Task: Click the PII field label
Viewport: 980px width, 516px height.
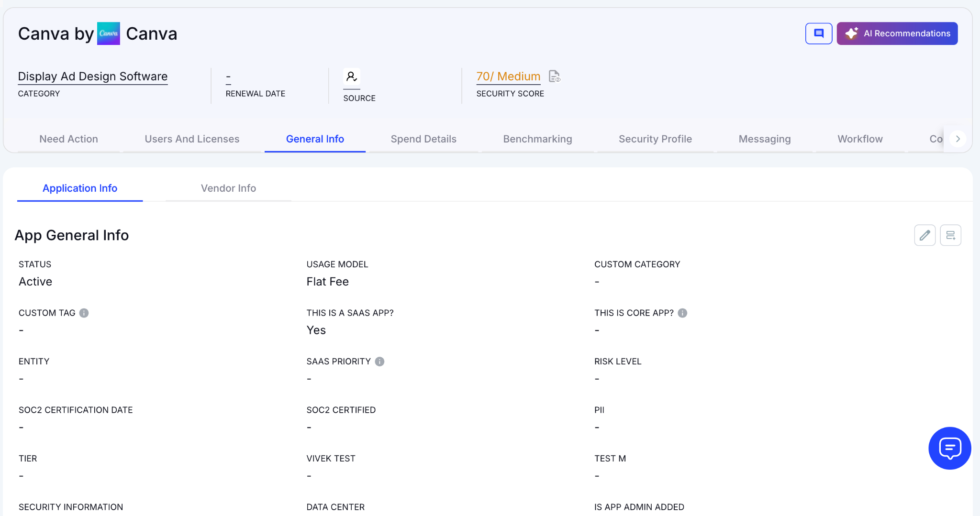Action: [x=599, y=410]
